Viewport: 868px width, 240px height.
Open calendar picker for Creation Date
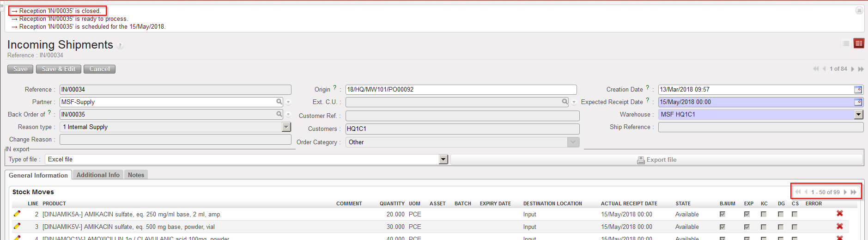858,90
